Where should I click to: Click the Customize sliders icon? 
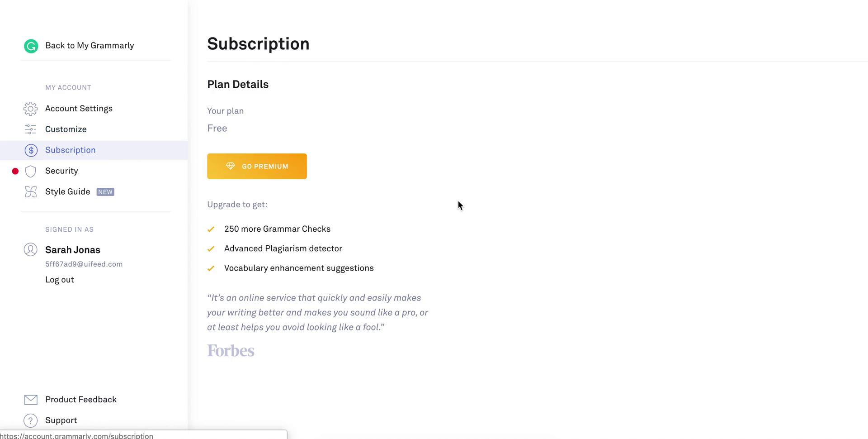pyautogui.click(x=30, y=129)
